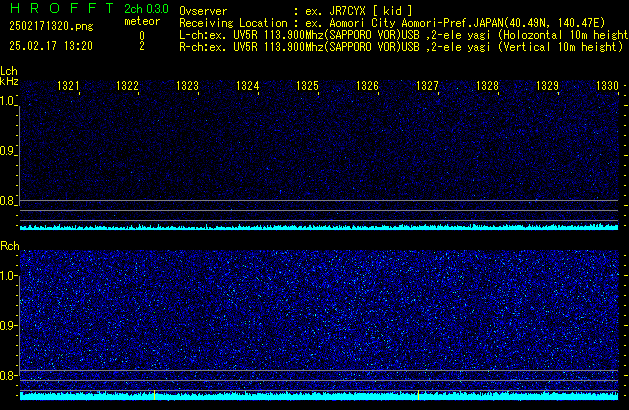Click the Lch channel label
The image size is (629, 410).
(9, 71)
